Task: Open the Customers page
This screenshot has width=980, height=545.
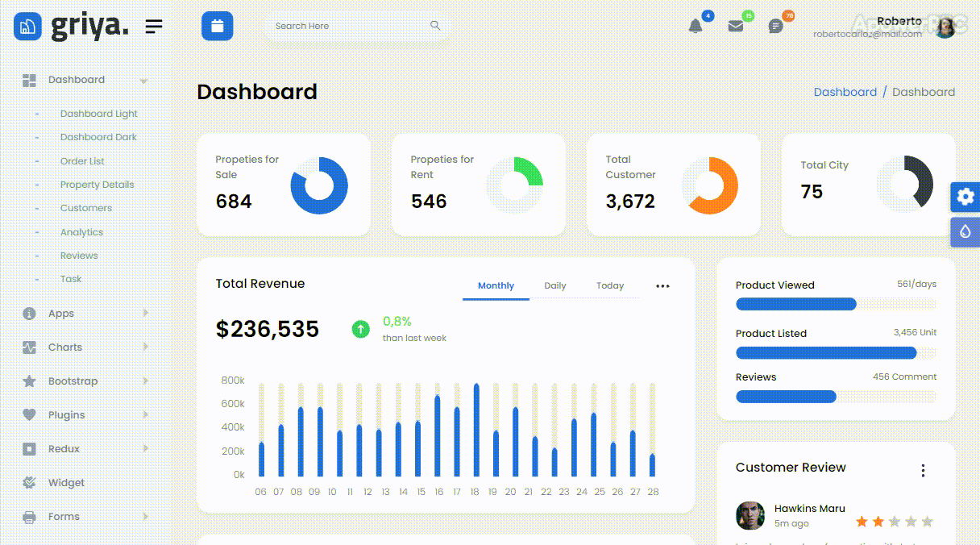Action: tap(86, 208)
